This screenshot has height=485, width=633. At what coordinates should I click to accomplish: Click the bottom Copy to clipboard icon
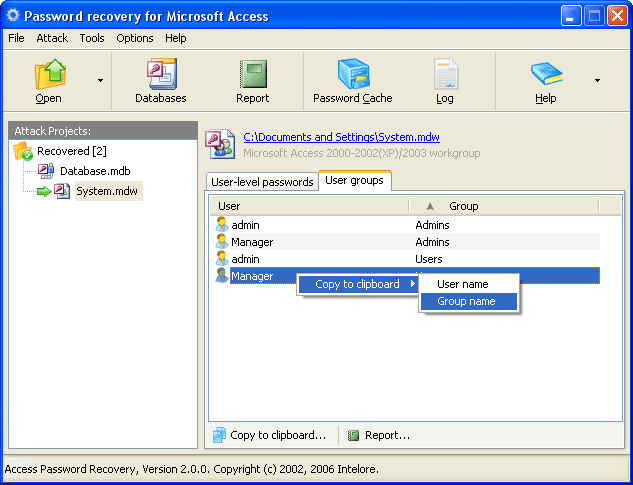[219, 435]
